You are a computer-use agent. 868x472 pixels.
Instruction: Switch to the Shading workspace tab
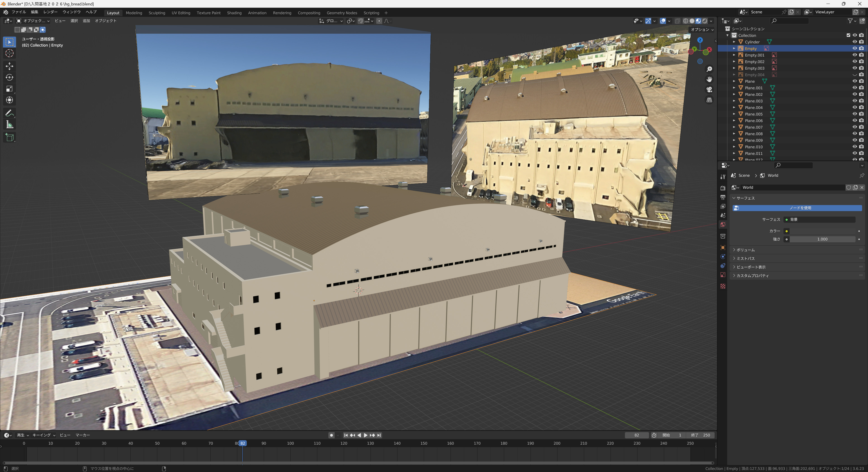click(234, 13)
